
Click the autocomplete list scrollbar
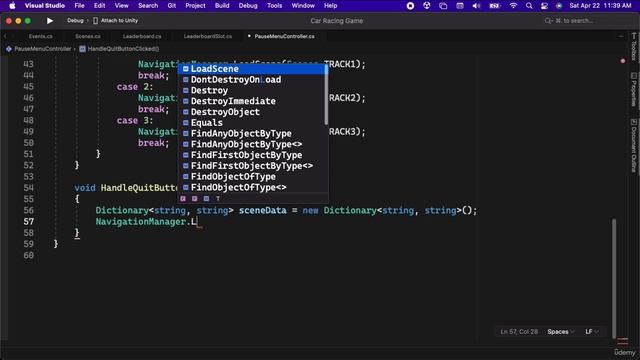(326, 95)
